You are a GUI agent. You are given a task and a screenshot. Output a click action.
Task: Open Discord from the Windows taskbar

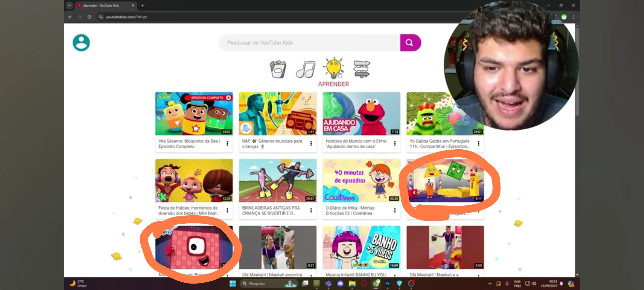click(340, 284)
